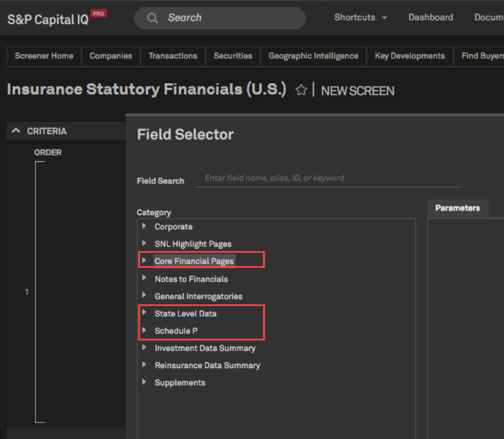Expand the Schedule P arrow
This screenshot has height=439, width=504.
(144, 330)
